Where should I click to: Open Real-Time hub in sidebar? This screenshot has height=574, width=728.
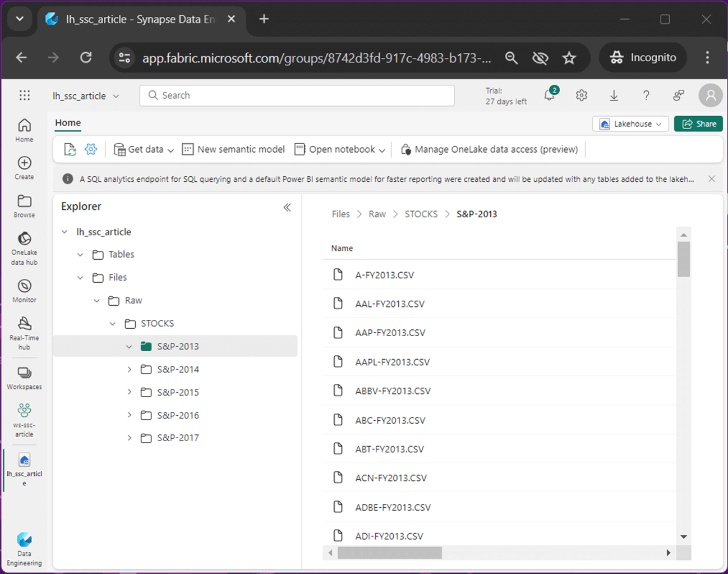[x=24, y=332]
